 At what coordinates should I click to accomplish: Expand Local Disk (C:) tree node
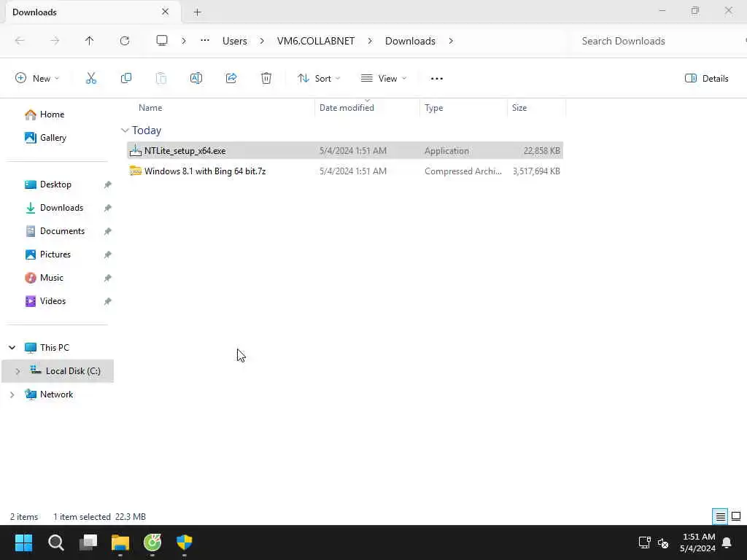18,371
